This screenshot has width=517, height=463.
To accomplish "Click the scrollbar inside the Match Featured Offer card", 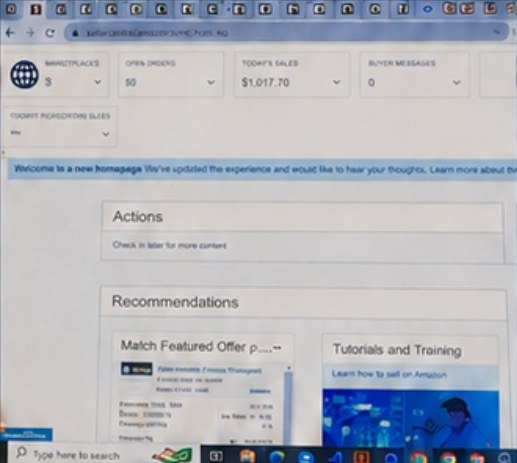I will [288, 408].
